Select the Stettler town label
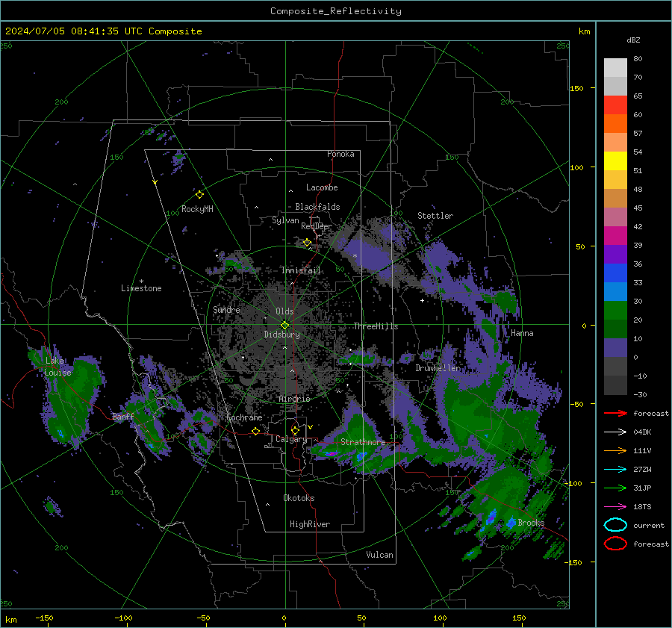This screenshot has width=672, height=628. pos(435,216)
